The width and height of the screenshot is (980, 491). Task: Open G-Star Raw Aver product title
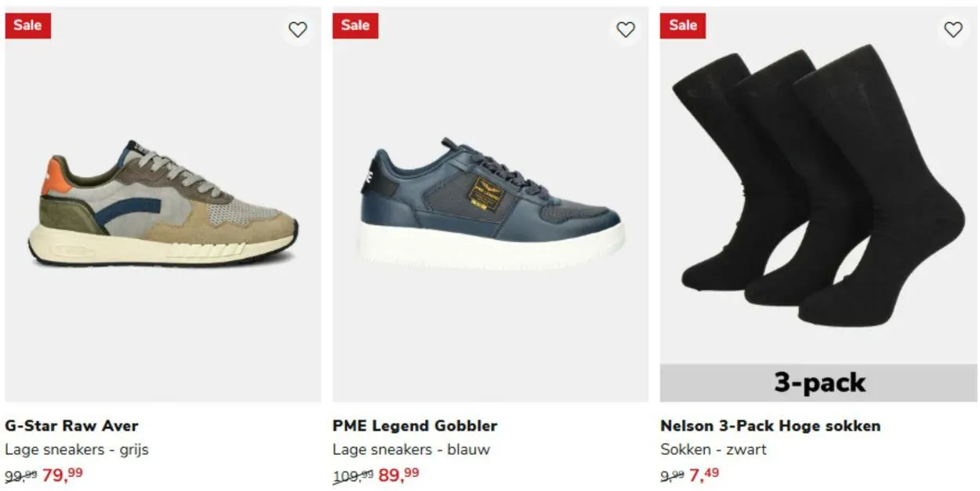tap(71, 426)
